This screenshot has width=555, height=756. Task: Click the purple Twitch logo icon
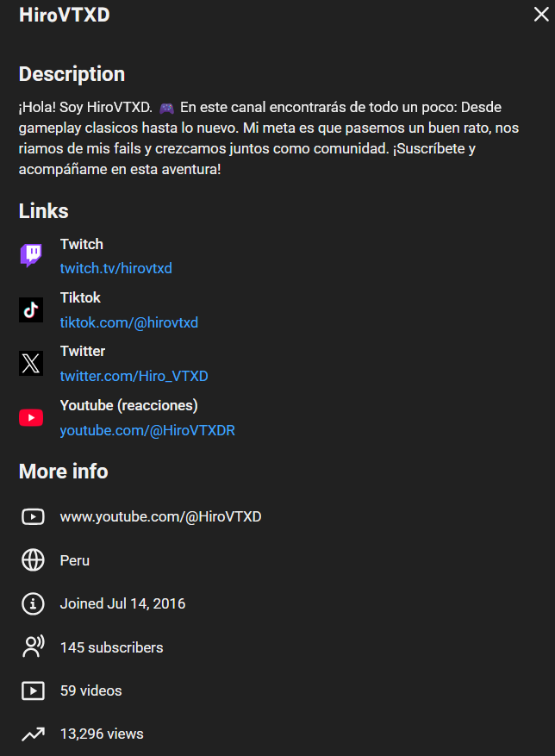coord(31,255)
